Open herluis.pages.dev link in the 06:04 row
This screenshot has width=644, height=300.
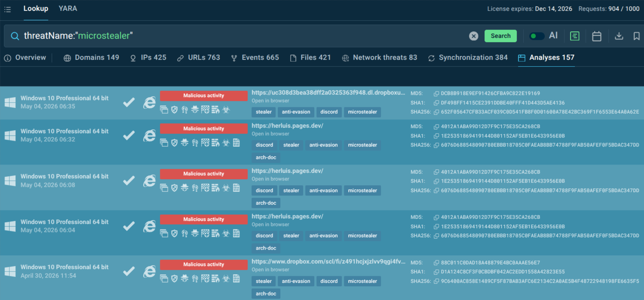(x=287, y=216)
